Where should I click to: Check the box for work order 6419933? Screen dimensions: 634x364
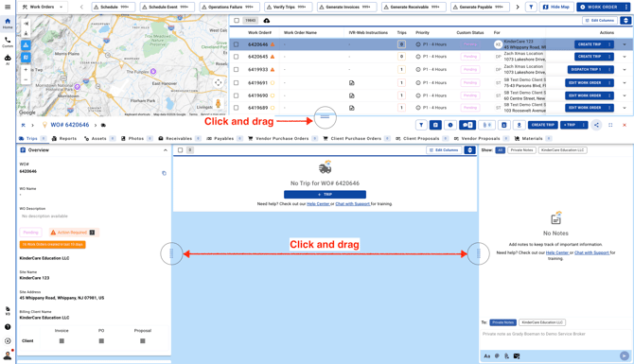click(237, 69)
